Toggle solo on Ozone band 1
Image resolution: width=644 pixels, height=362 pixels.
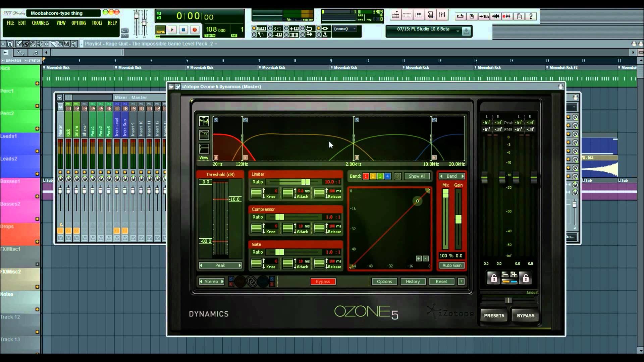(216, 120)
